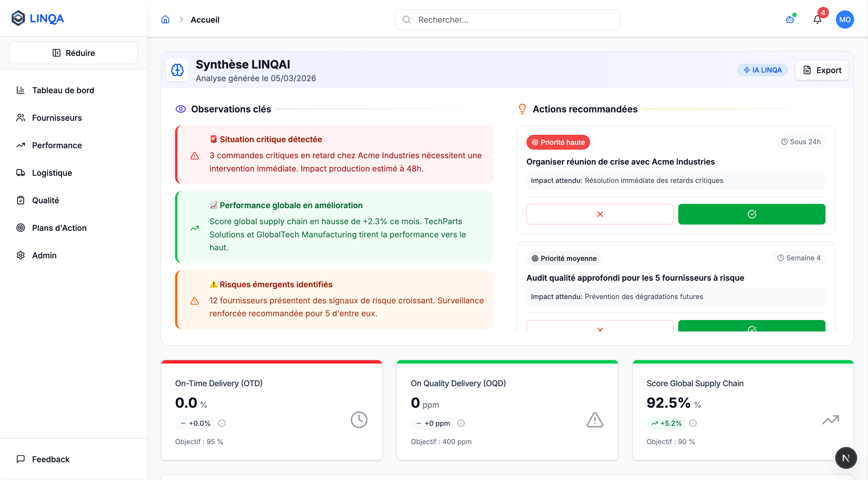Click the marketplace icon near notifications

click(789, 20)
